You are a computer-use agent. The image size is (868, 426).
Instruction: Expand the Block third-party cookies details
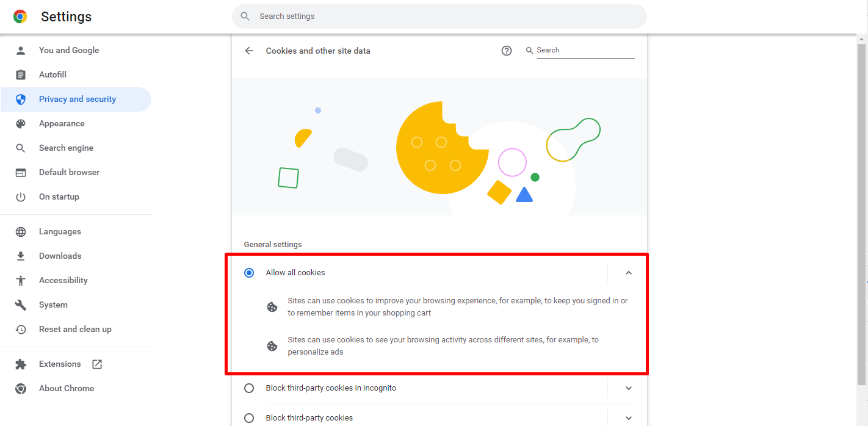(x=628, y=418)
